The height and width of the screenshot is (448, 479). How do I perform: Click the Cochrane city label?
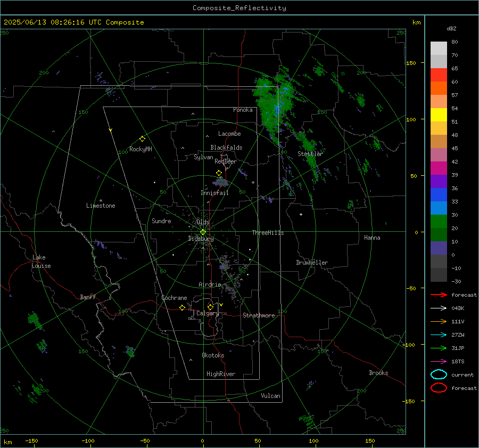tap(174, 298)
